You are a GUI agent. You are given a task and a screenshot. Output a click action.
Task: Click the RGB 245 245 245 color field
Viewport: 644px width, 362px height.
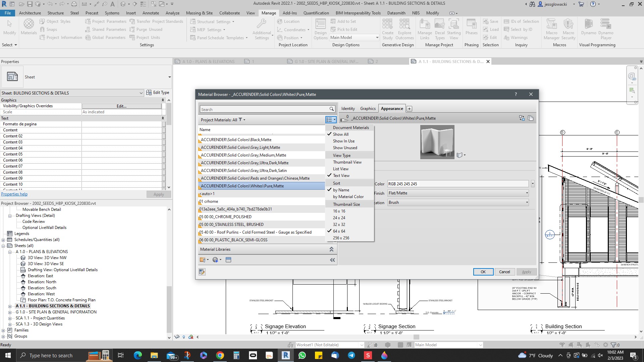458,184
